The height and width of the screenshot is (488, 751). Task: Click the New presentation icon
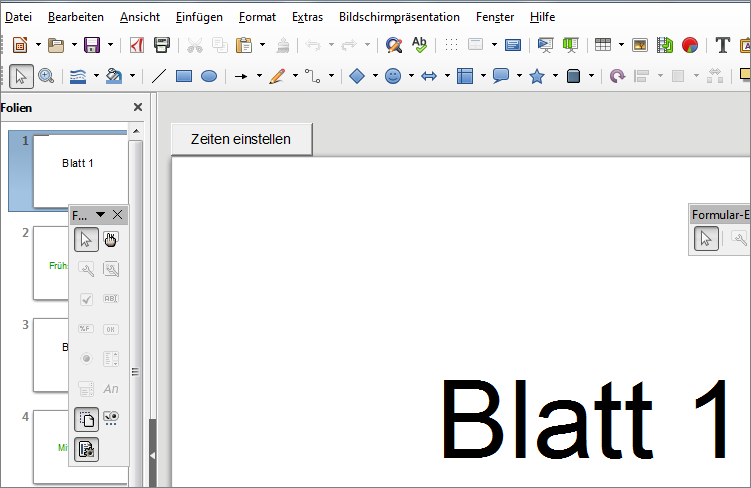(x=20, y=45)
